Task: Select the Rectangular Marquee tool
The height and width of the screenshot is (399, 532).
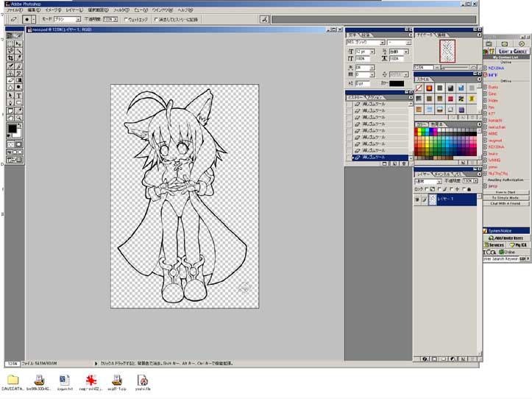Action: 10,43
